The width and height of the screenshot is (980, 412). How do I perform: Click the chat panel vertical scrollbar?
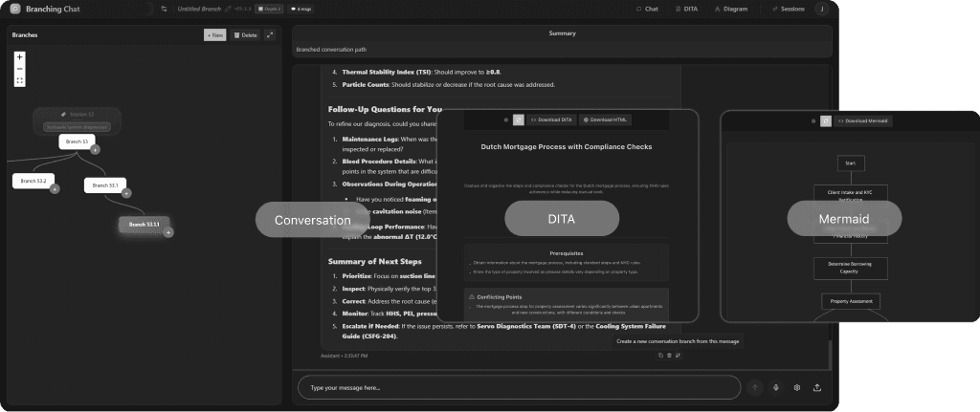pyautogui.click(x=830, y=356)
